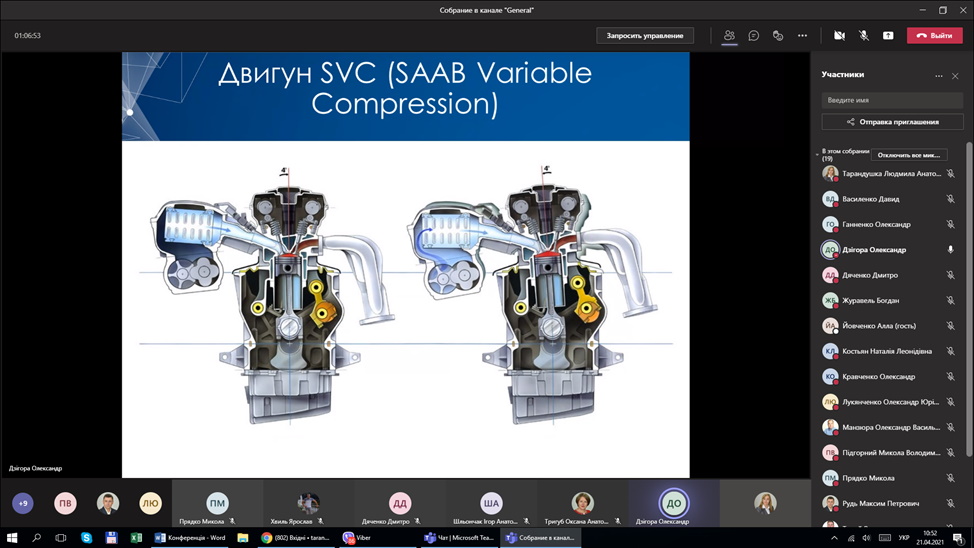The image size is (974, 548).
Task: Select Тригуб Оксана video tile
Action: tap(582, 503)
